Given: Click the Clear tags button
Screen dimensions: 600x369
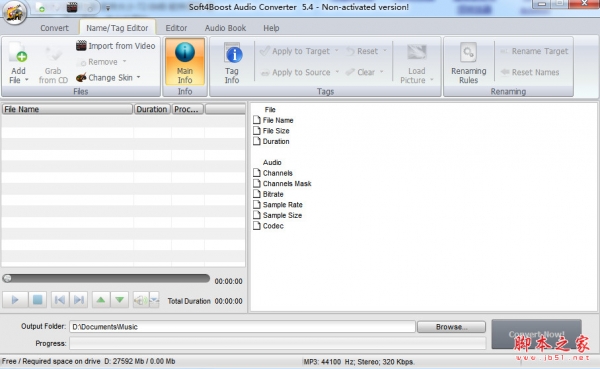Looking at the screenshot, I should tap(360, 72).
